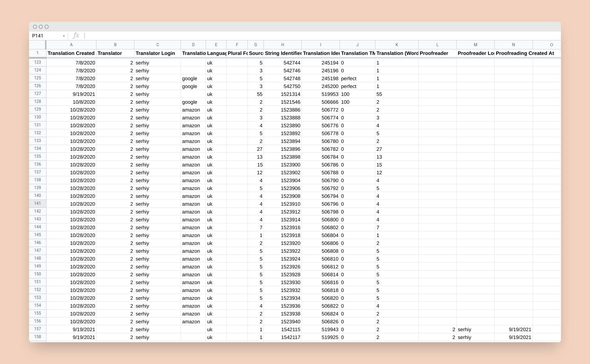
Task: Click the first window control circle
Action: pyautogui.click(x=35, y=27)
